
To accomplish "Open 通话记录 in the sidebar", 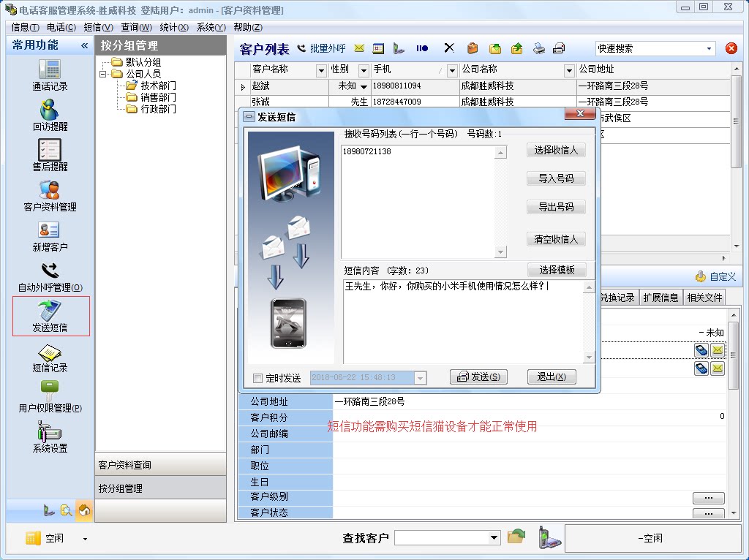I will 50,75.
